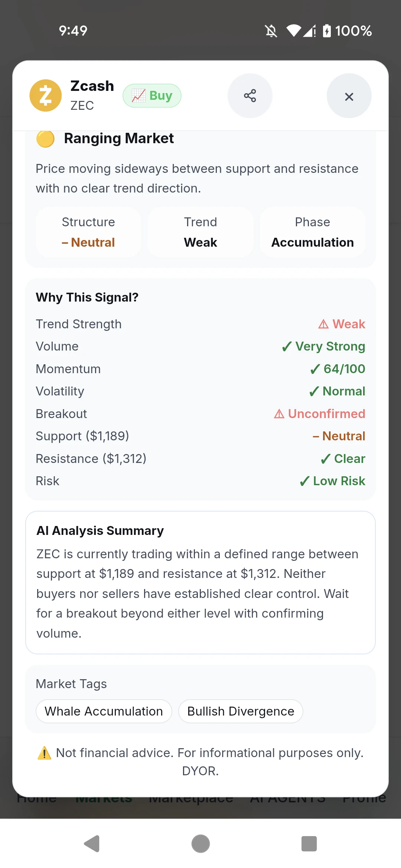The height and width of the screenshot is (868, 401).
Task: Tap the AI Analysis Summary text
Action: pyautogui.click(x=198, y=594)
